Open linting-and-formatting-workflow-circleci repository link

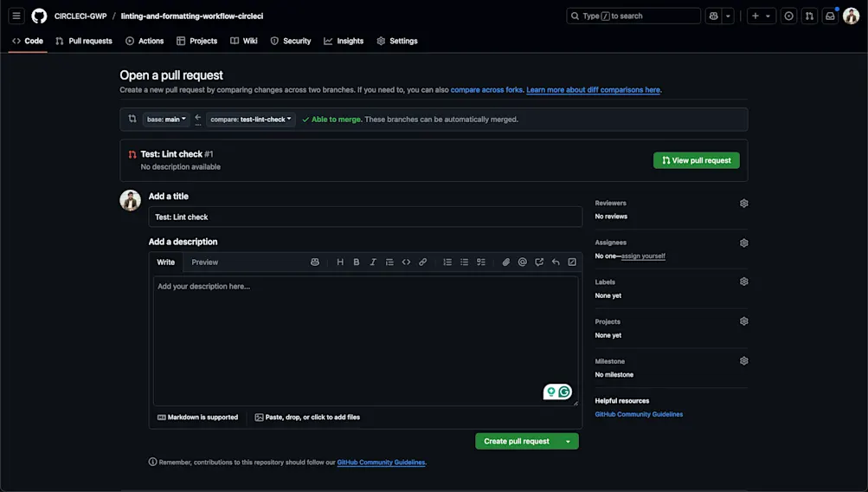(x=192, y=16)
